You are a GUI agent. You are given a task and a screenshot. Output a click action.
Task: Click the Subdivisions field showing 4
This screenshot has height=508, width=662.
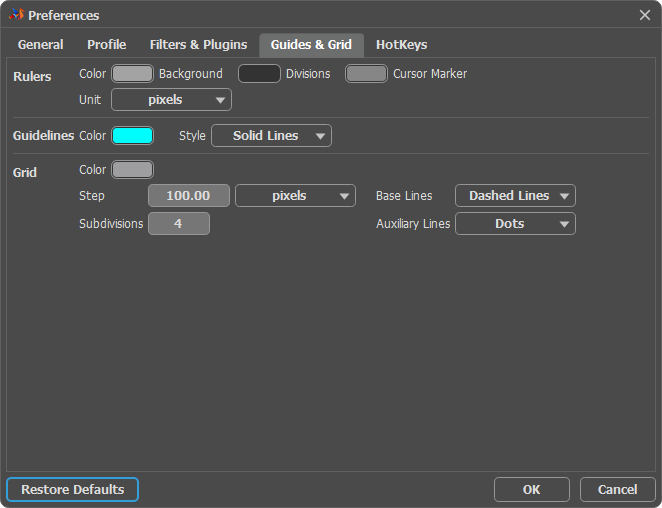pos(179,223)
